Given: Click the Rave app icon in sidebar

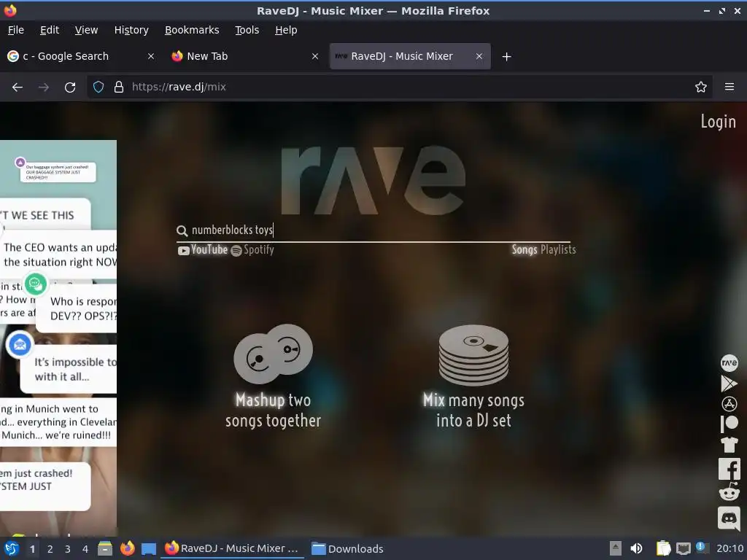Looking at the screenshot, I should click(x=729, y=363).
